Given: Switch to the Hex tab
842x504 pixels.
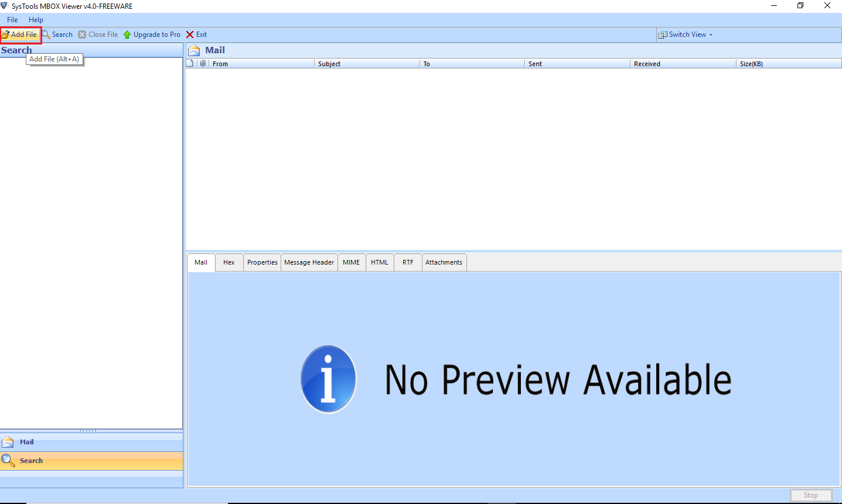Looking at the screenshot, I should pos(229,262).
